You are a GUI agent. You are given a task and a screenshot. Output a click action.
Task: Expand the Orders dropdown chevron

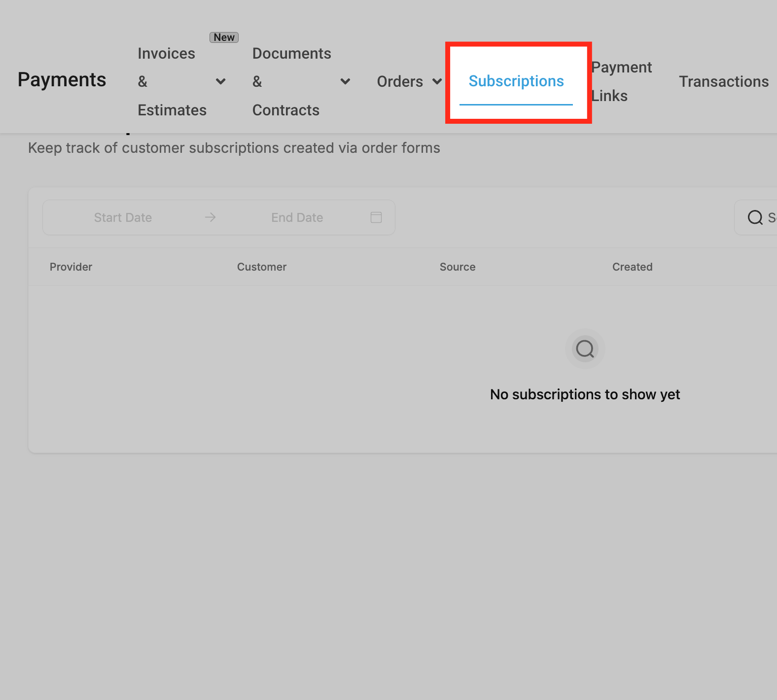437,81
